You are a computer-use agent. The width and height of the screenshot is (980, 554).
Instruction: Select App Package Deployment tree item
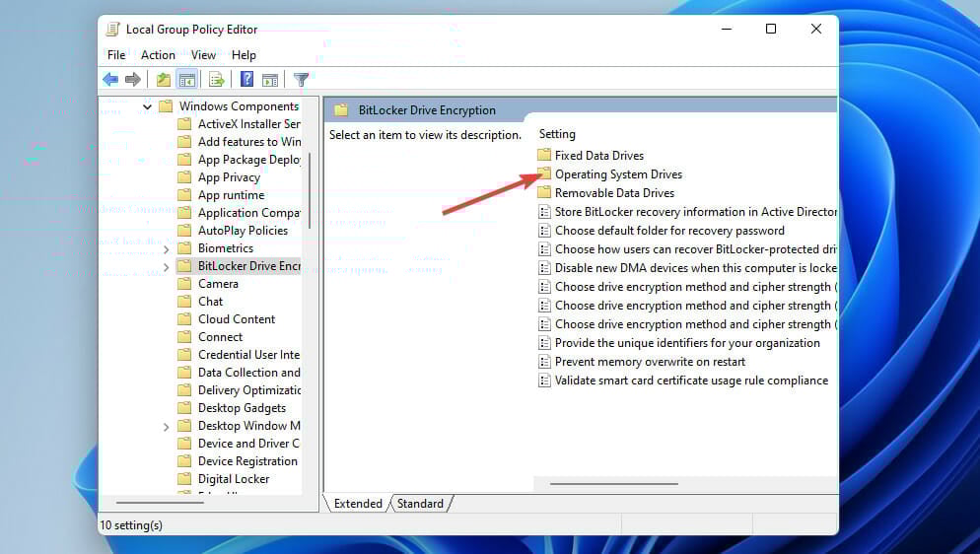click(248, 160)
